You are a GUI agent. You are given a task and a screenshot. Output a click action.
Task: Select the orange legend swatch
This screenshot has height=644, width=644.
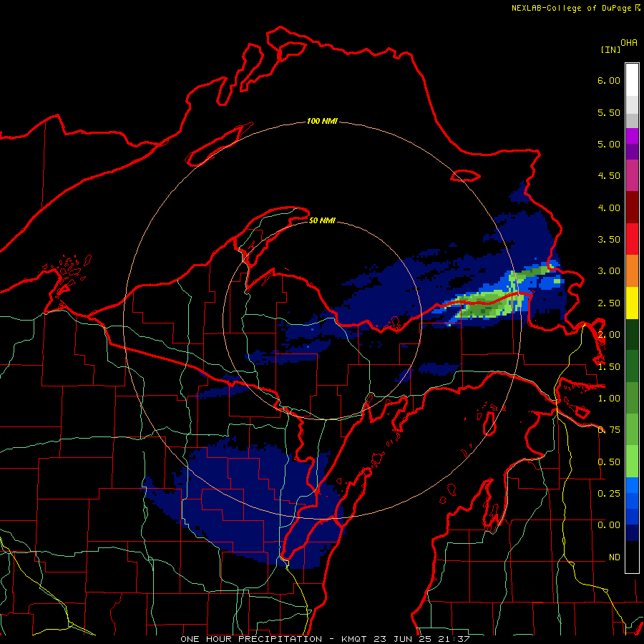tap(632, 271)
